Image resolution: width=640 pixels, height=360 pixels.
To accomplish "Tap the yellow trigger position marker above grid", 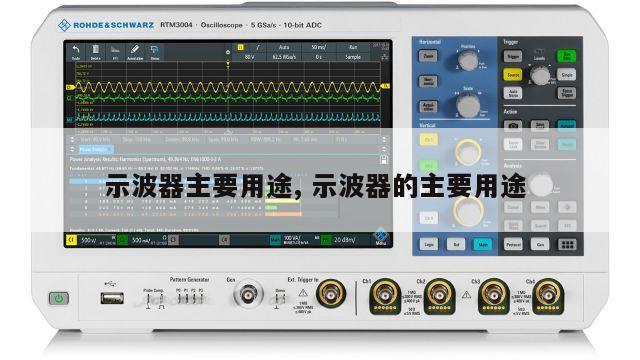I will (228, 64).
